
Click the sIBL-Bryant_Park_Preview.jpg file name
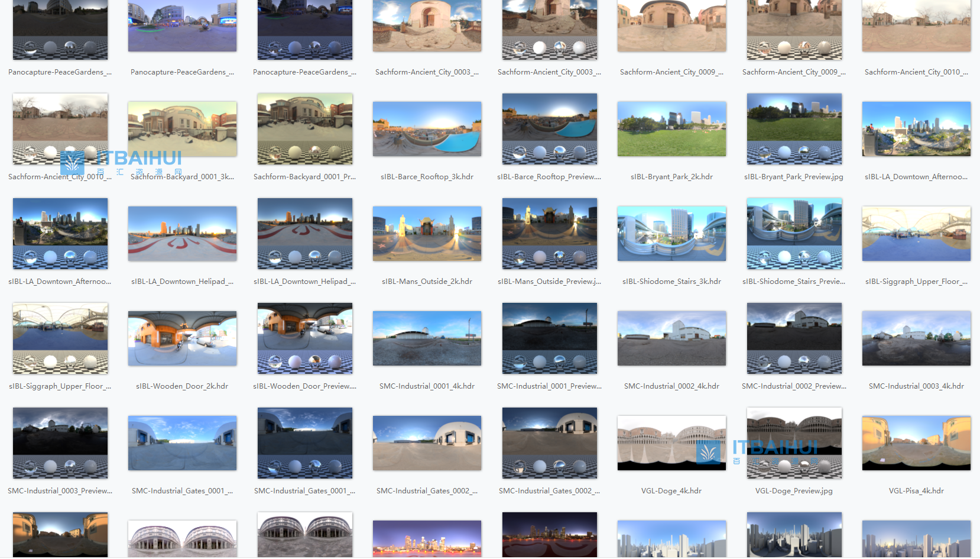(x=794, y=177)
